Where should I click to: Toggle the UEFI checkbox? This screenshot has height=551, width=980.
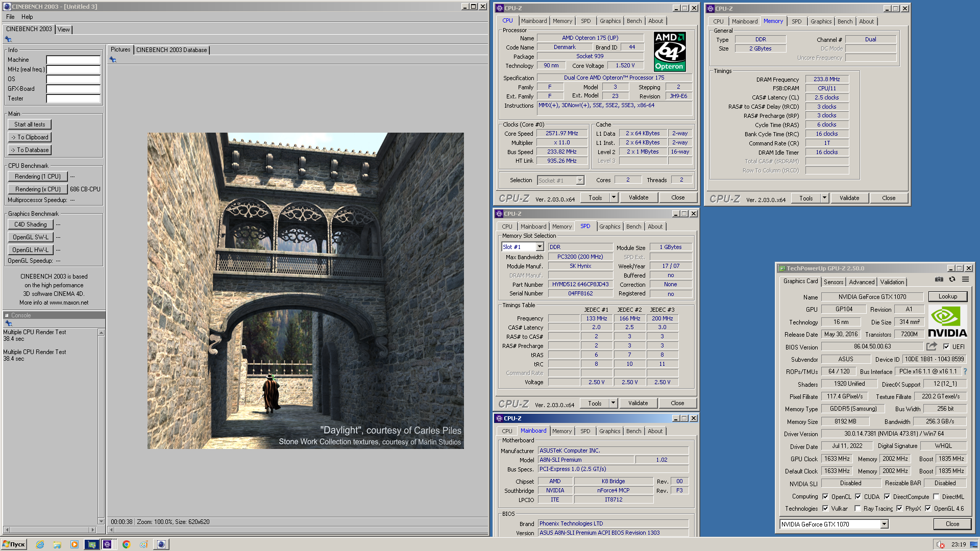(946, 346)
